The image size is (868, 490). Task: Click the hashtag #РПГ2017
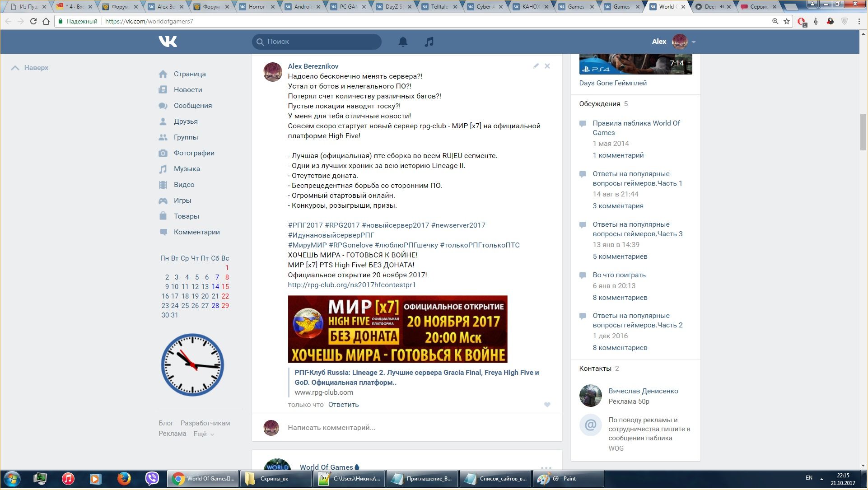(305, 225)
